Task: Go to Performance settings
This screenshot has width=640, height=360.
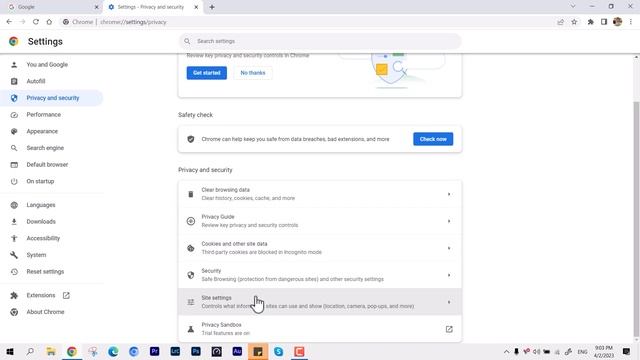Action: coord(44,115)
